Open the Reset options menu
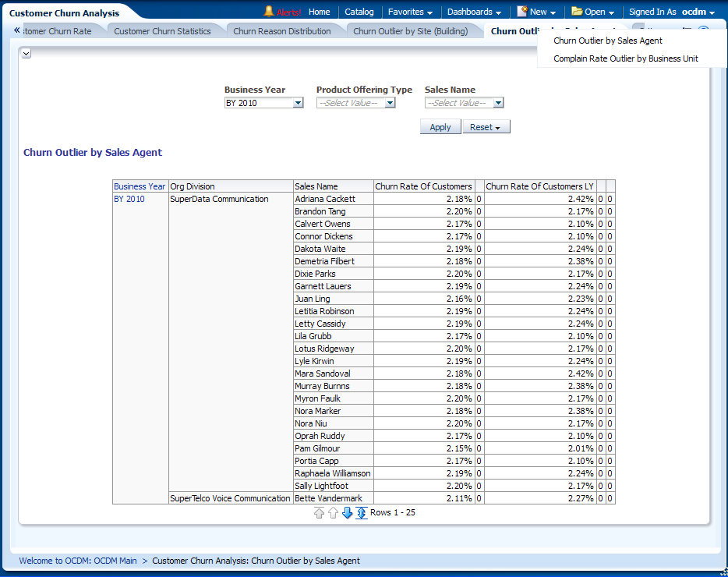The height and width of the screenshot is (577, 728). (x=486, y=127)
